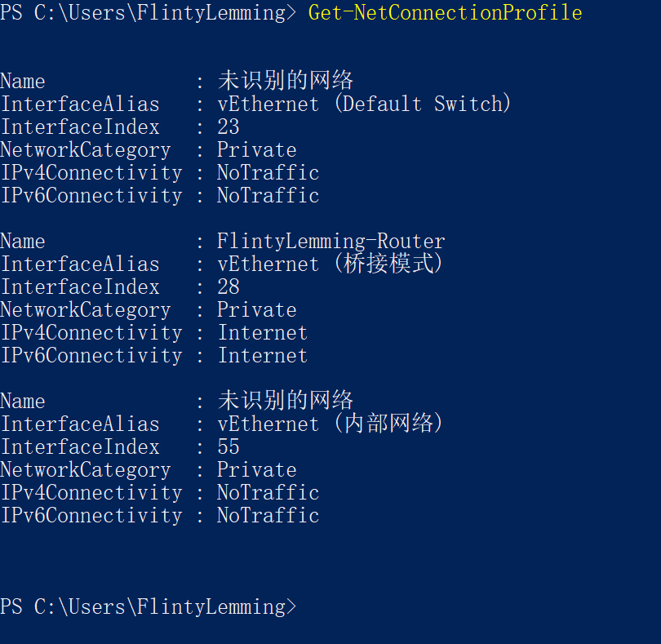661x644 pixels.
Task: Click the vEthernet (Default Switch) alias value
Action: [364, 104]
